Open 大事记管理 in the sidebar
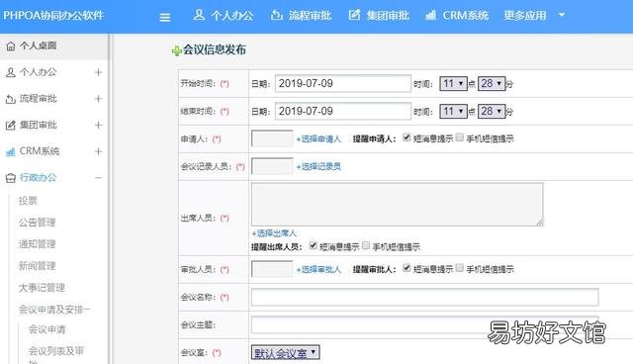The width and height of the screenshot is (633, 364). click(x=42, y=288)
